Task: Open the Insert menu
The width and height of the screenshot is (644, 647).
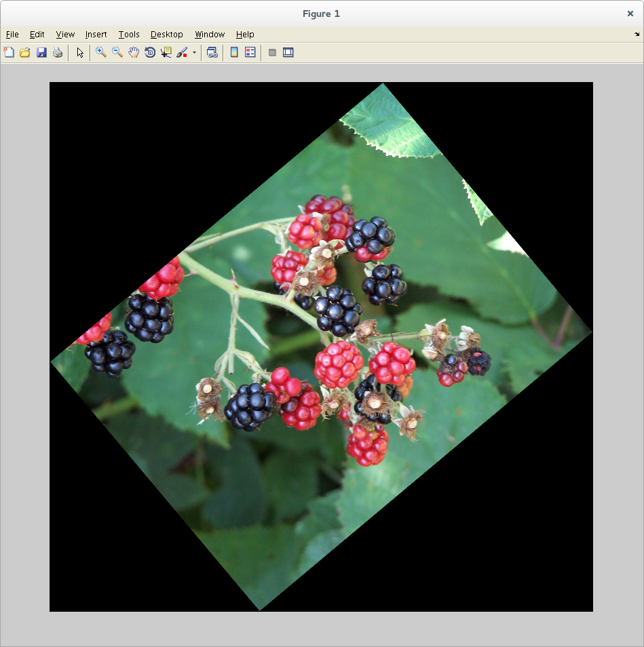Action: (96, 35)
